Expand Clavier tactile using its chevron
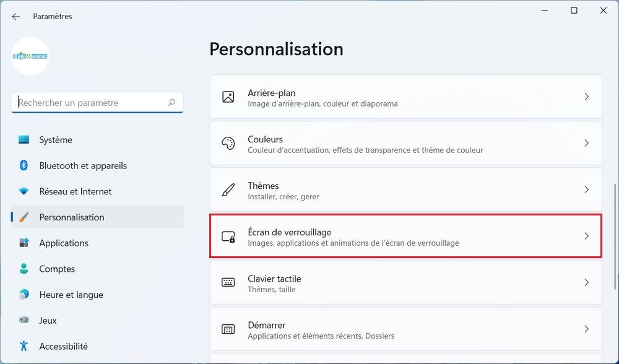The height and width of the screenshot is (364, 619). point(586,283)
